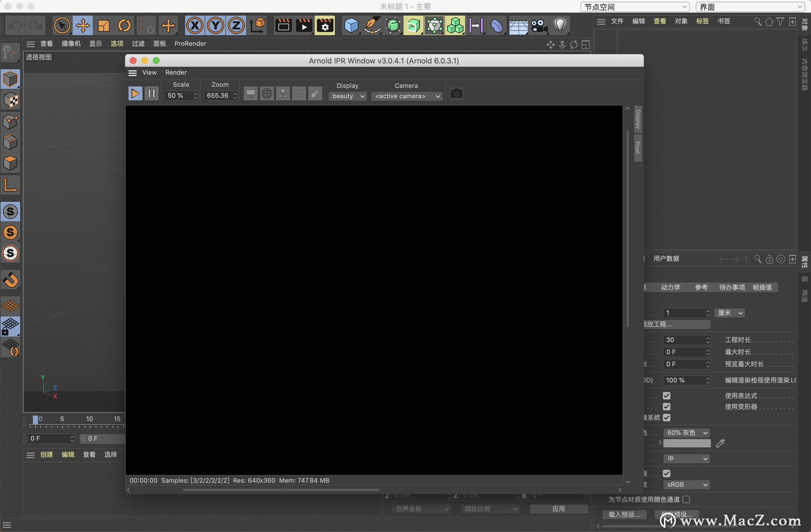811x532 pixels.
Task: Click the 载入预设 button
Action: point(624,514)
